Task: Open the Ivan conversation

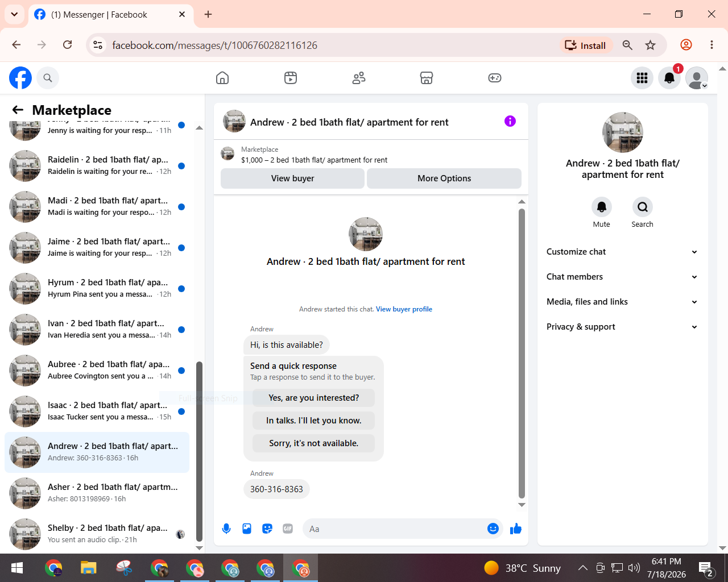Action: click(x=97, y=329)
